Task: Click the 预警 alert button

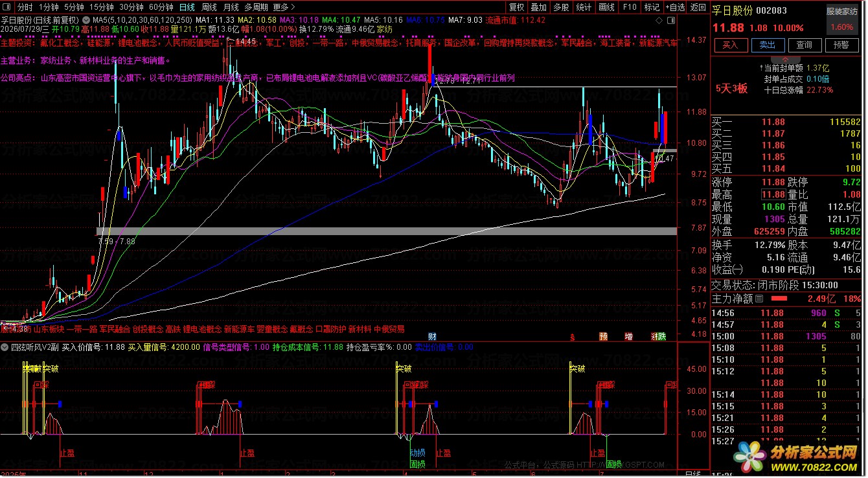Action: tap(841, 45)
